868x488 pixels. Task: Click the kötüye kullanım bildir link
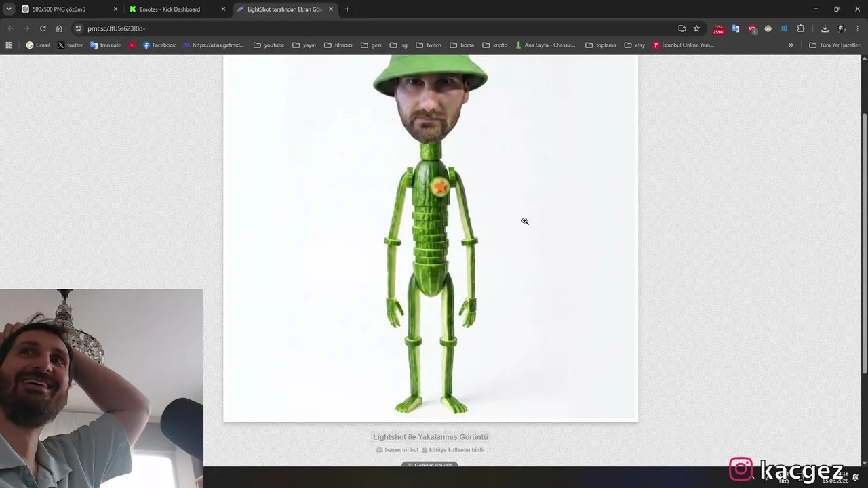454,450
